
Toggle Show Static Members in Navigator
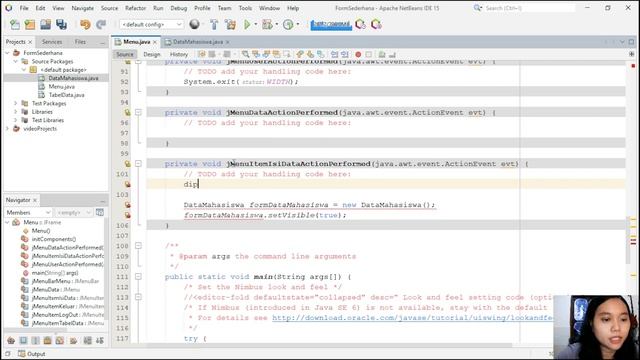(x=36, y=340)
